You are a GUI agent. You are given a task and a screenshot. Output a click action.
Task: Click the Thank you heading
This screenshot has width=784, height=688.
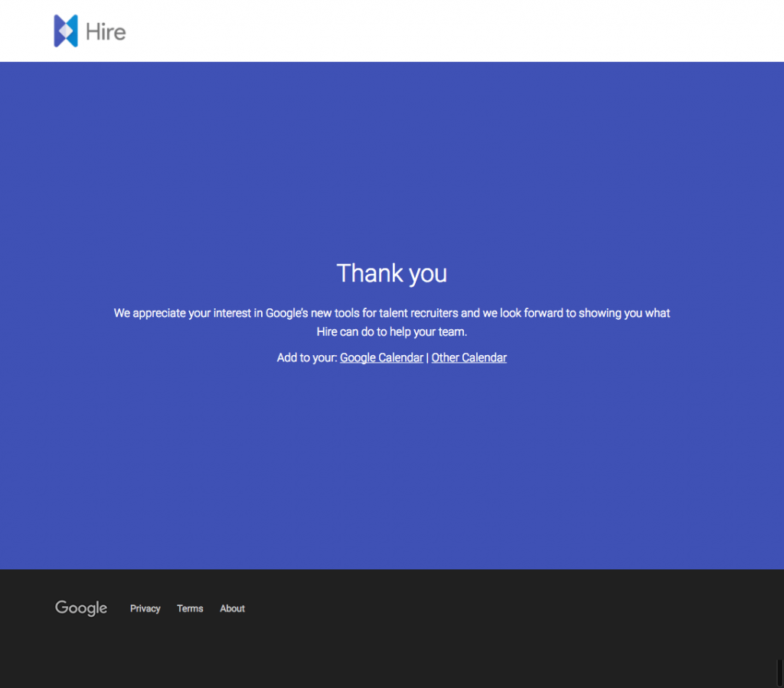pos(392,273)
